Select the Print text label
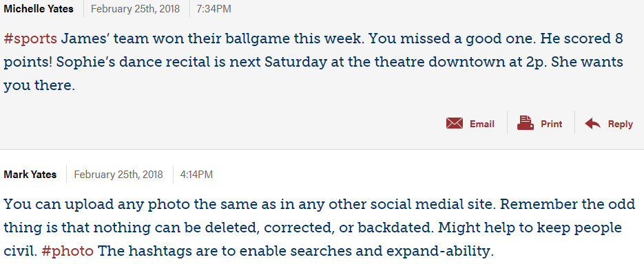 tap(551, 124)
